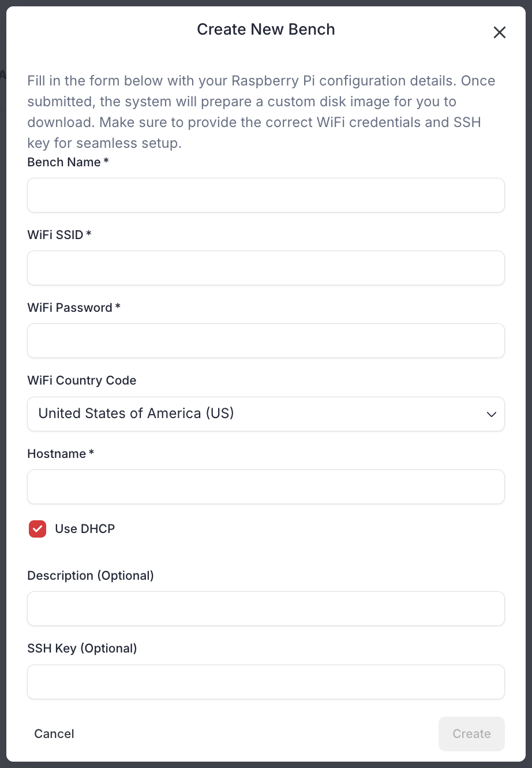The width and height of the screenshot is (532, 768).
Task: Select the WiFi SSID input field
Action: [265, 268]
